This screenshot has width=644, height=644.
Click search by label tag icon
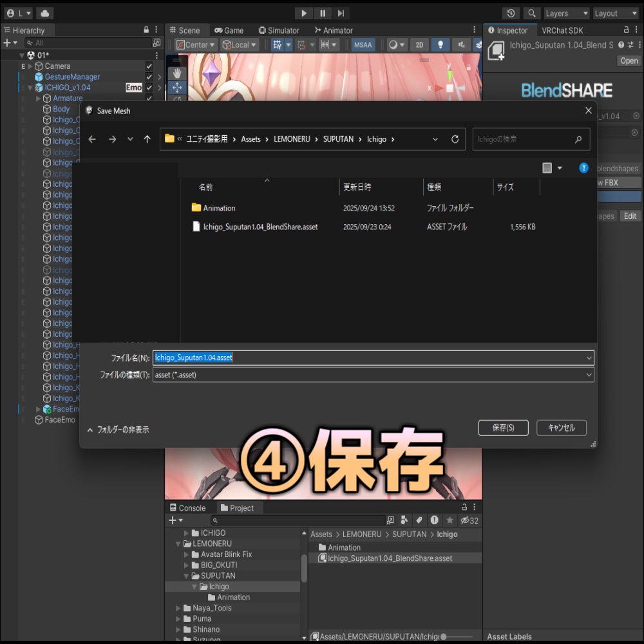[419, 520]
